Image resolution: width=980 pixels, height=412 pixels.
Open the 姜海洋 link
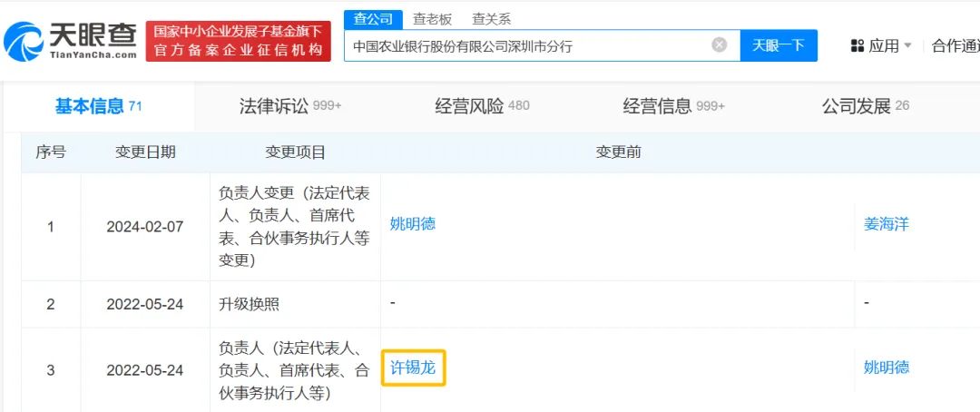click(x=887, y=224)
